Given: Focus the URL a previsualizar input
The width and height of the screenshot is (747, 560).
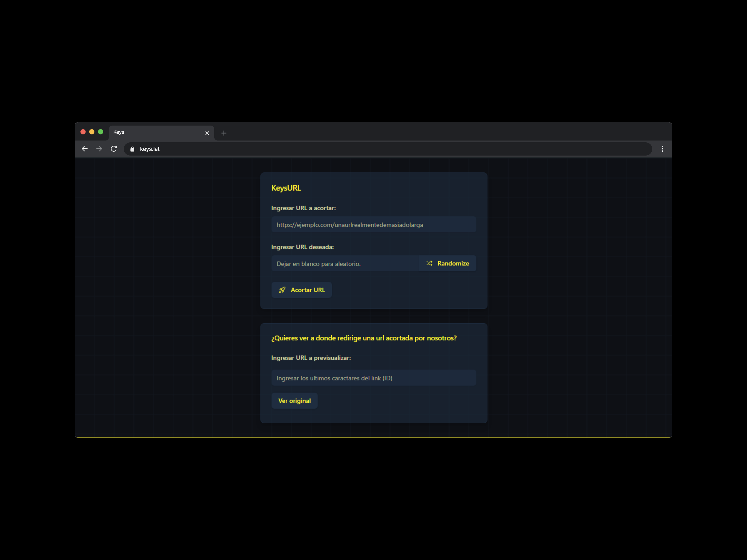Looking at the screenshot, I should coord(374,378).
